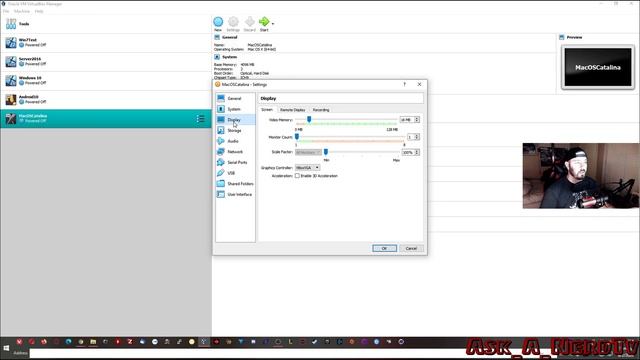Screen dimensions: 640x360
Task: Collapse the System section in details pane
Action: pos(217,57)
